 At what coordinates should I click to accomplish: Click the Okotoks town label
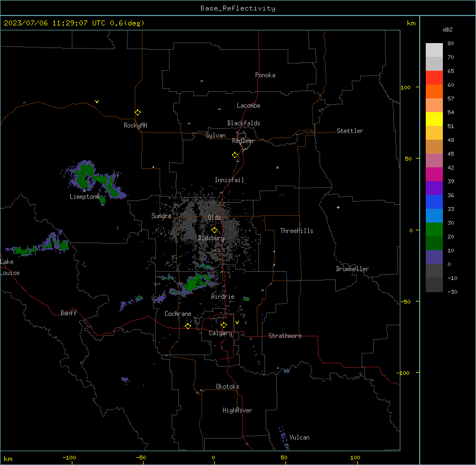228,387
